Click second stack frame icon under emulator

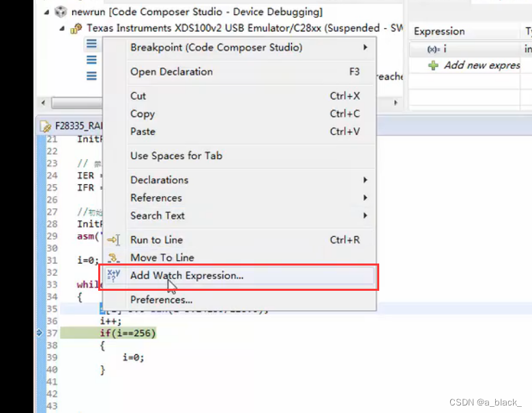(x=91, y=60)
